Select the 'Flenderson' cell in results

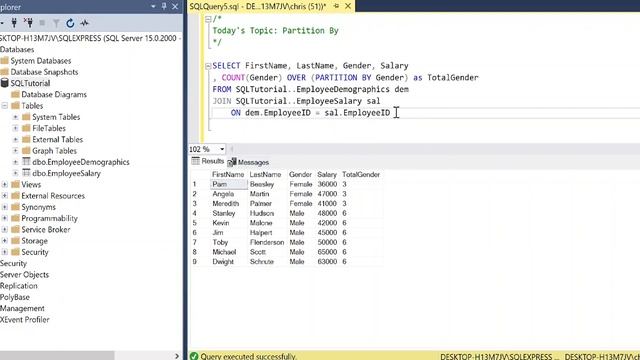(267, 242)
